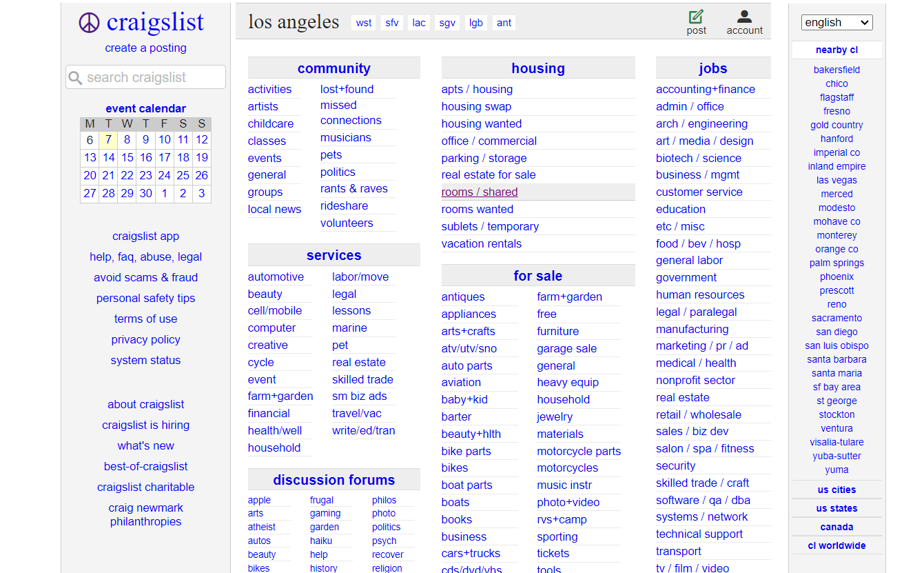Image resolution: width=924 pixels, height=573 pixels.
Task: Focus the search craigslist input field
Action: 145,77
